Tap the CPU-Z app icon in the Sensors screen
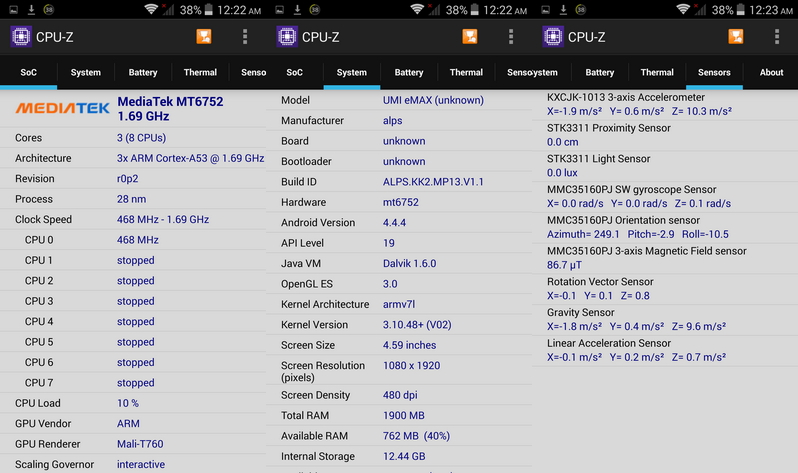798x473 pixels. pyautogui.click(x=553, y=37)
